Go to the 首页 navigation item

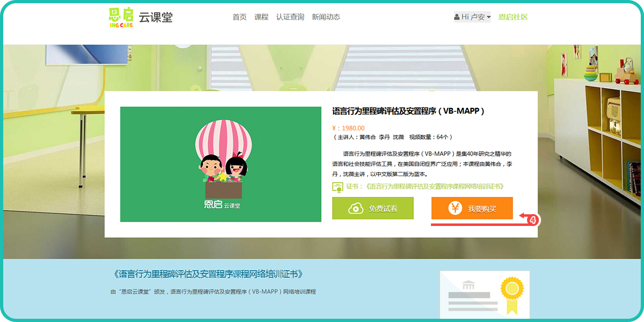coord(239,17)
